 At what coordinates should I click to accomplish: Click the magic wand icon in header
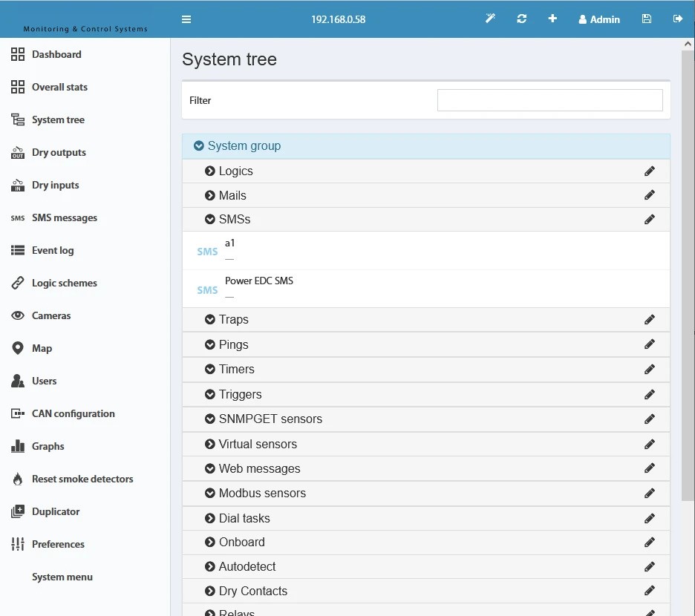[490, 19]
